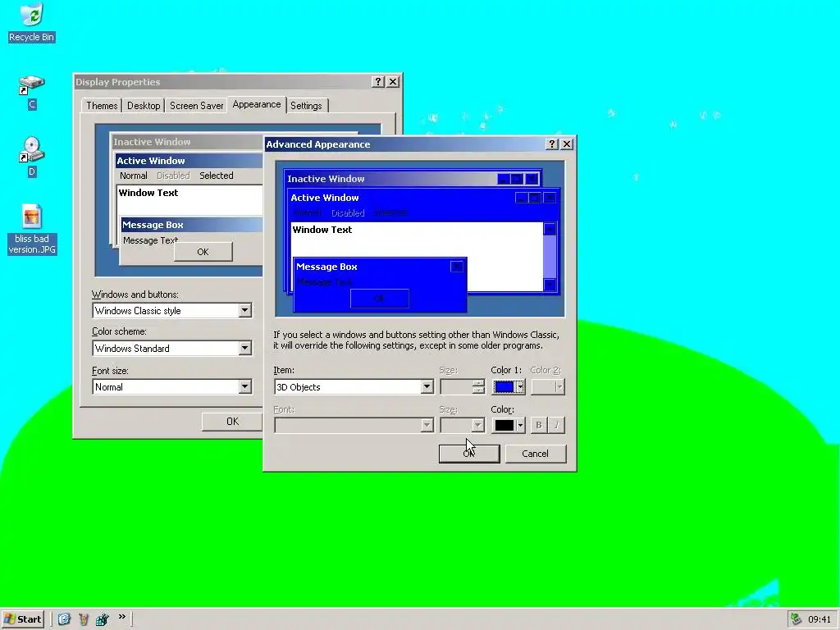Click Active Window title in Display Properties preview

coord(151,161)
